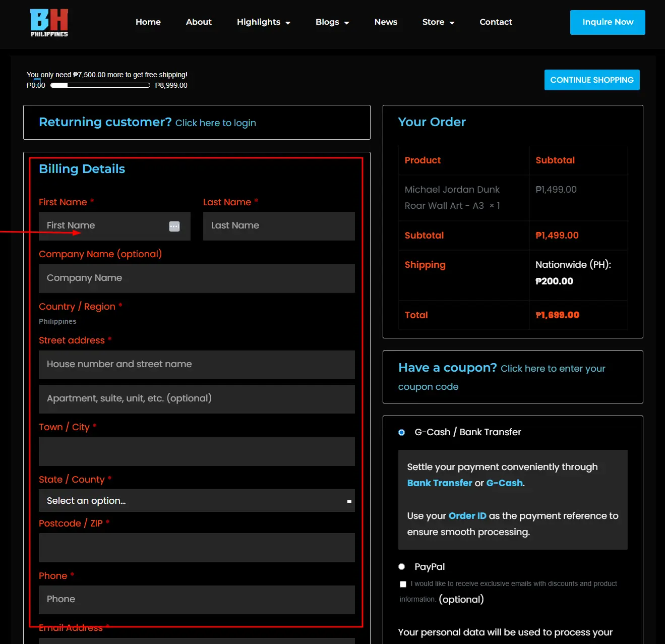Focus the Last Name input field

click(x=279, y=226)
